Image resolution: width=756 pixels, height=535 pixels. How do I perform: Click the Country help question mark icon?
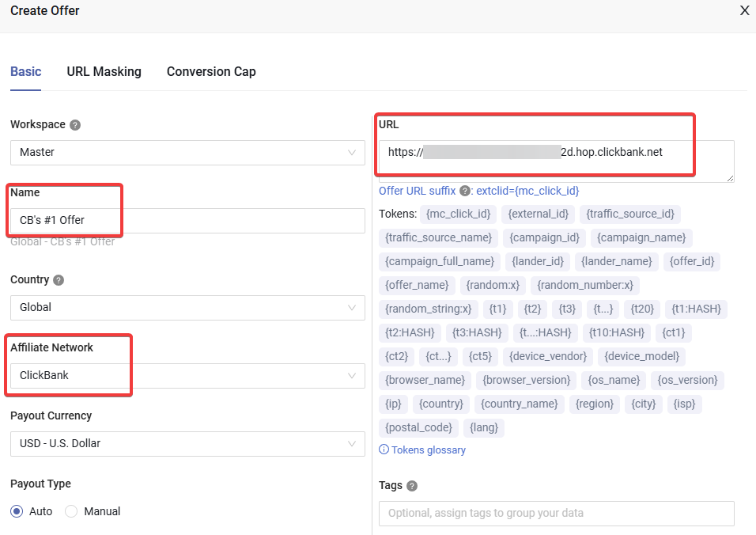click(59, 280)
